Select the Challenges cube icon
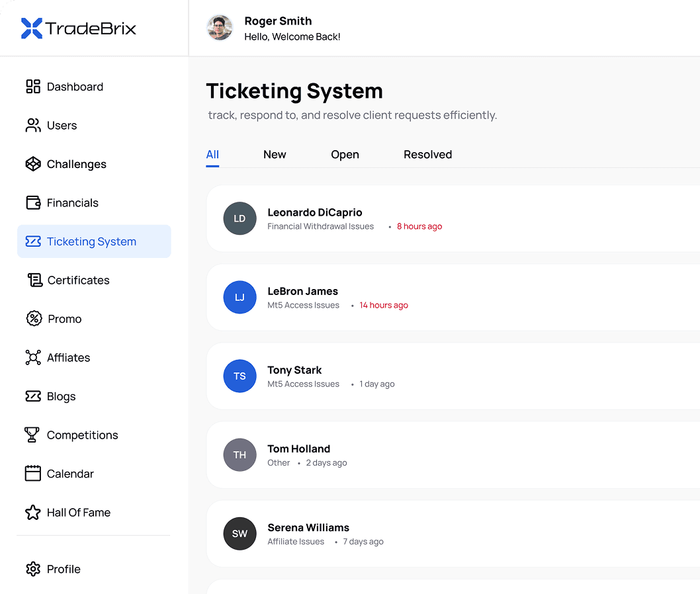 pos(33,164)
